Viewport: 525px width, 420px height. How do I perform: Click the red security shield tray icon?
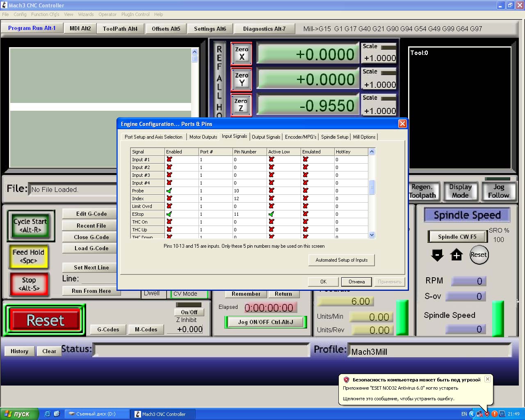(487, 414)
